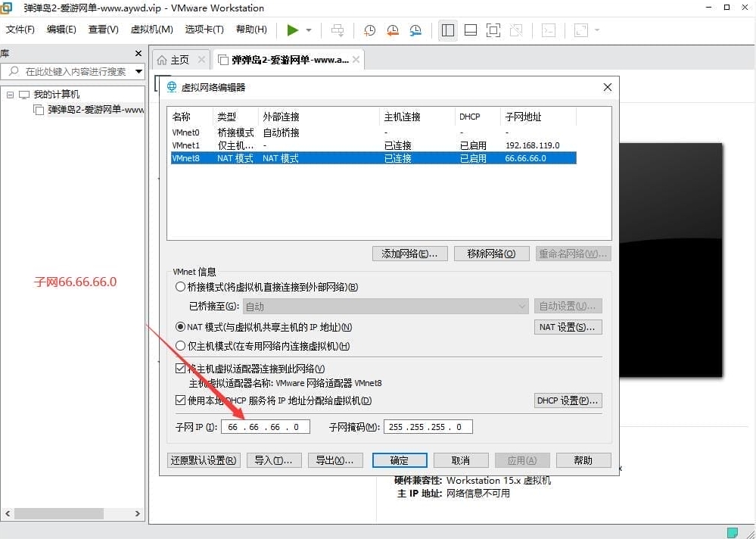Uncheck 使用本地DHCP服务 checkbox
The width and height of the screenshot is (756, 539).
click(x=180, y=400)
